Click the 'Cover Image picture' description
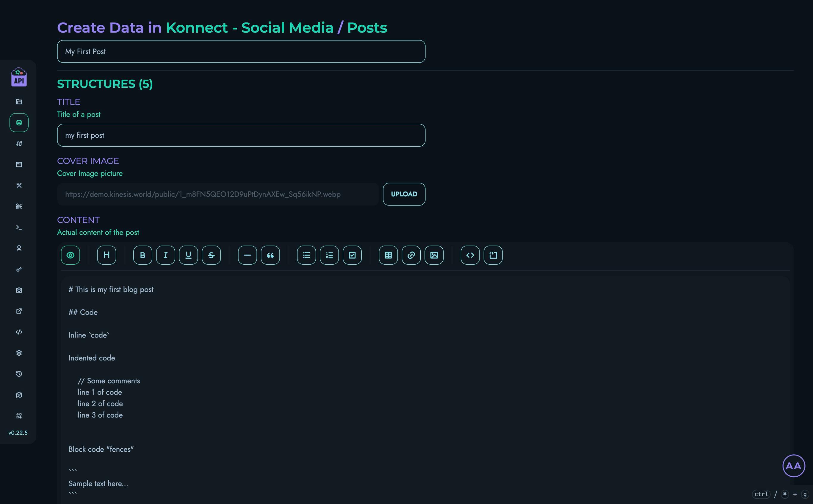Viewport: 813px width, 504px height. pos(90,173)
